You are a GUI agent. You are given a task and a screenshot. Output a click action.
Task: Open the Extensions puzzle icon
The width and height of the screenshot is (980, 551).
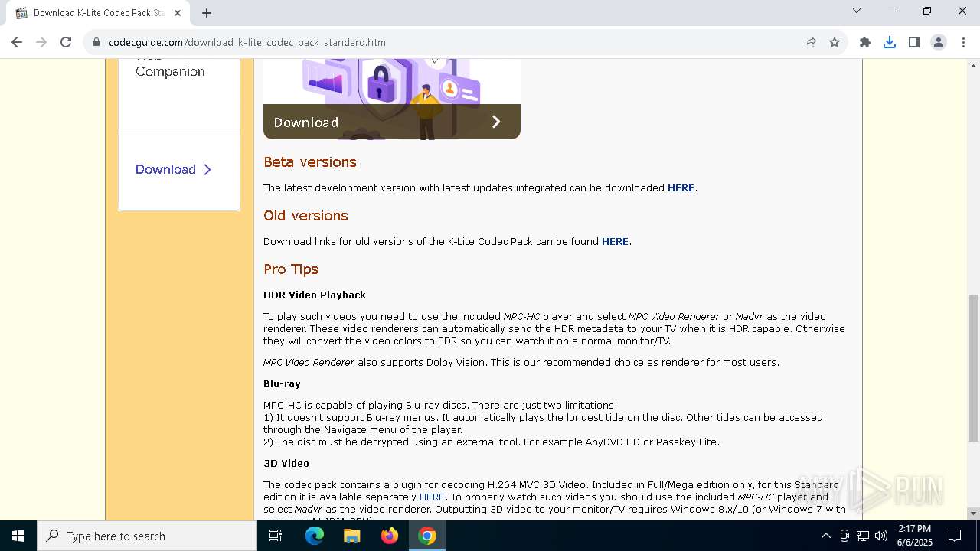click(865, 42)
